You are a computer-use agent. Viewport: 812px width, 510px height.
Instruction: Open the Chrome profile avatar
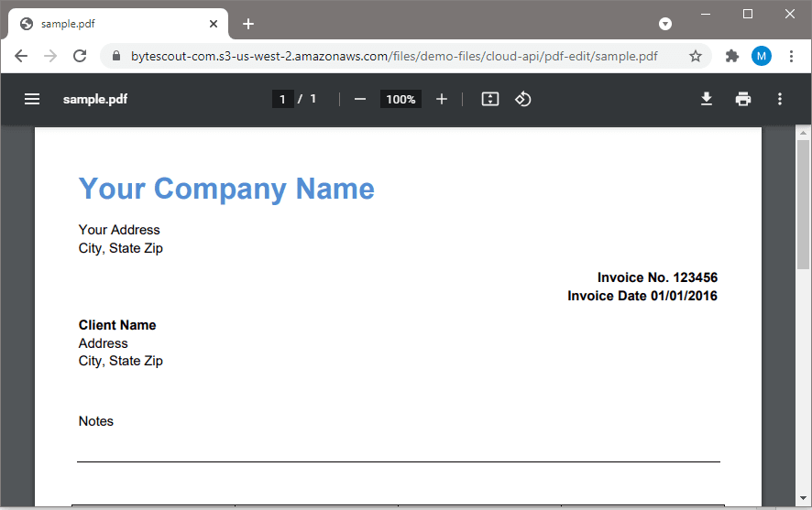pos(762,56)
